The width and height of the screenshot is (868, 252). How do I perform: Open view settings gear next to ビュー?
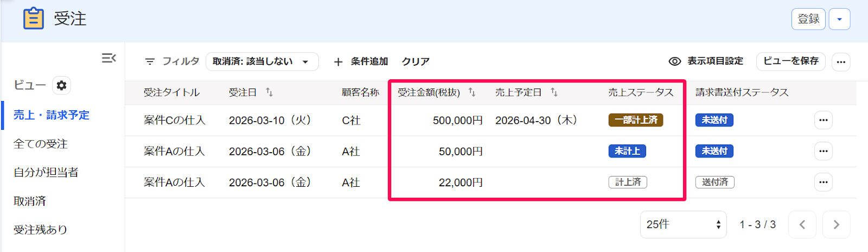point(61,85)
